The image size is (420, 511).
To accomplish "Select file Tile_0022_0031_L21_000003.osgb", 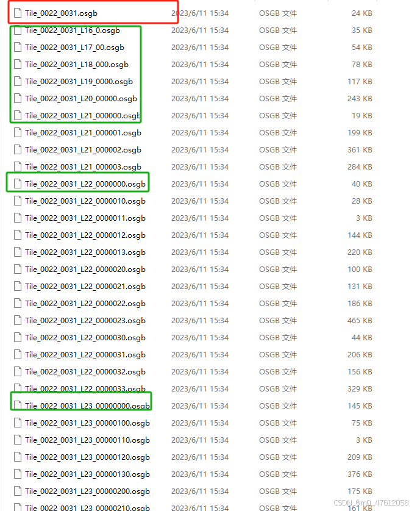I will pyautogui.click(x=83, y=167).
